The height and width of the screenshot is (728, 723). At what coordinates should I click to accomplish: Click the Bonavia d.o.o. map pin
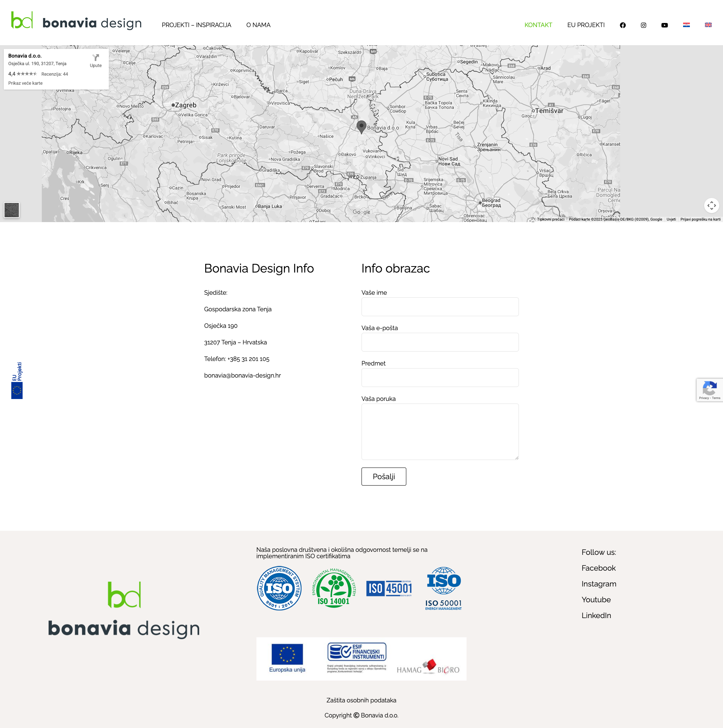[x=361, y=126]
